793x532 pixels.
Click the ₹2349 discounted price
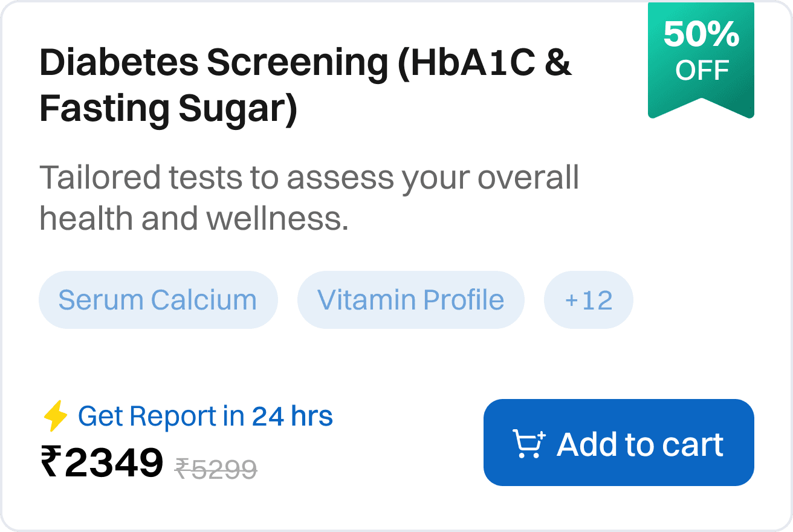coord(102,462)
